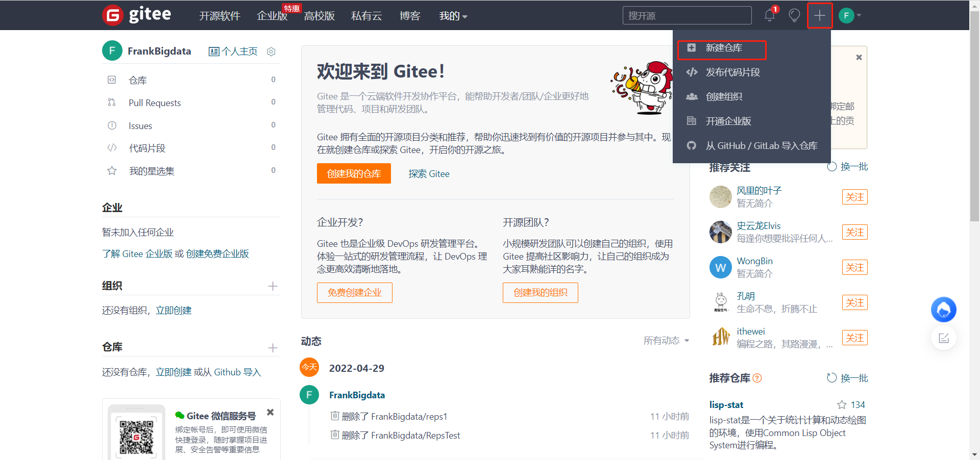Open 风里的叶子 user avatar
Viewport: 980px width, 460px height.
coord(721,197)
